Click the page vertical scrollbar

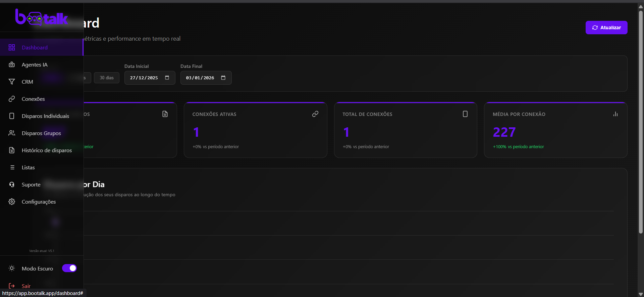click(x=641, y=121)
